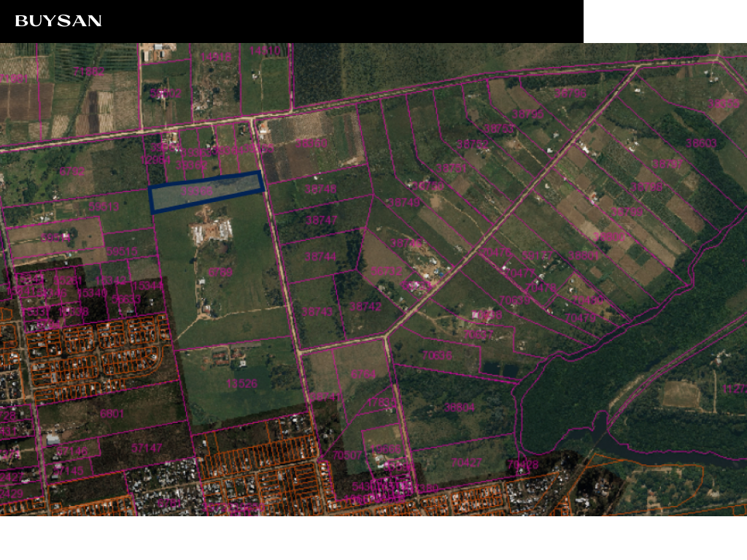Click parcel number 38799
This screenshot has width=747, height=560.
coord(627,211)
